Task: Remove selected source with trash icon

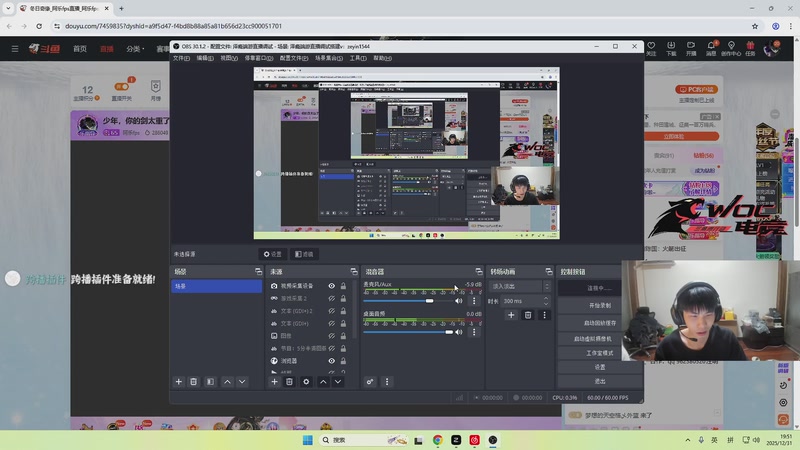Action: click(289, 382)
